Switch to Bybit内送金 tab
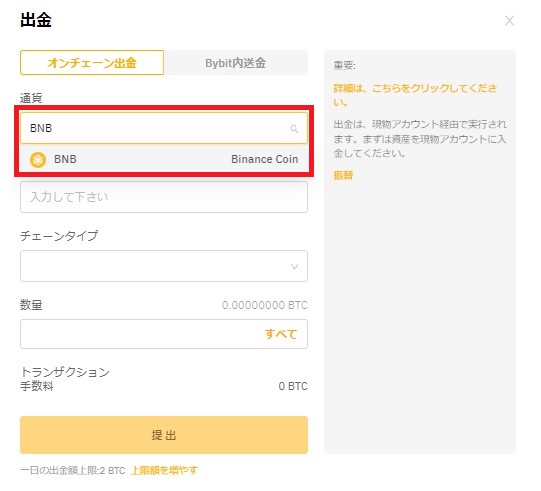The width and height of the screenshot is (541, 491). pos(236,63)
